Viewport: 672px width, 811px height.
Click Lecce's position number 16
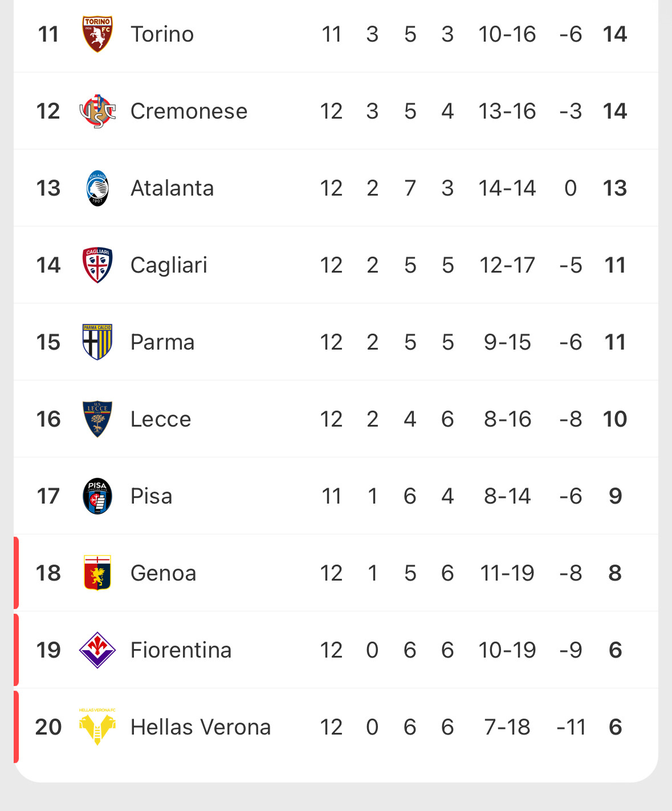click(x=48, y=419)
